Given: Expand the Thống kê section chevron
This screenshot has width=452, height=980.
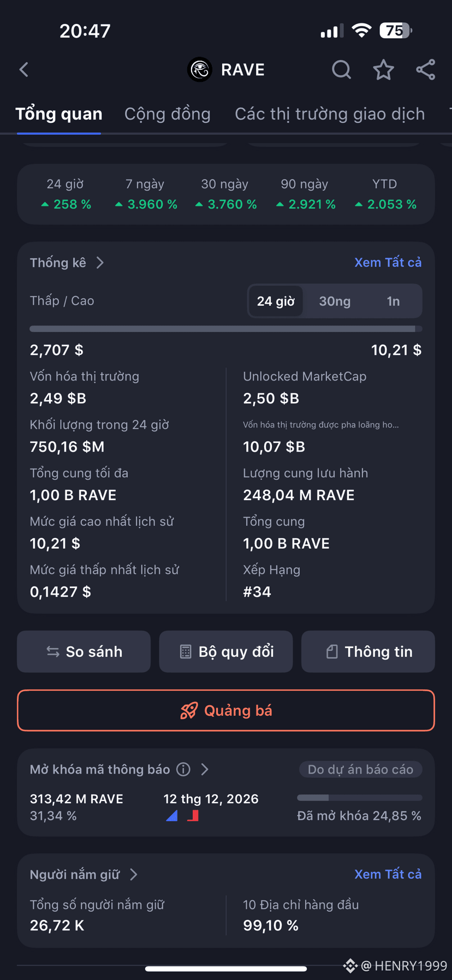Looking at the screenshot, I should tap(100, 263).
